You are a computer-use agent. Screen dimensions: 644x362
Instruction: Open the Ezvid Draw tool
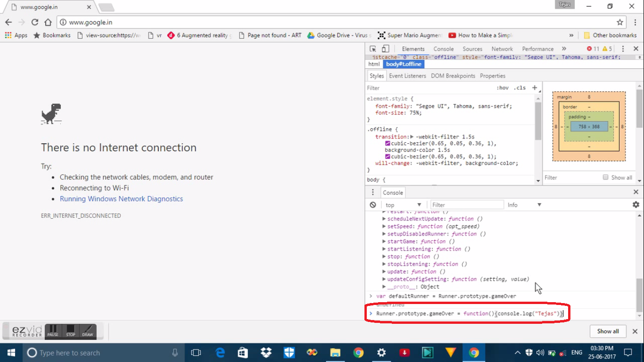(88, 331)
